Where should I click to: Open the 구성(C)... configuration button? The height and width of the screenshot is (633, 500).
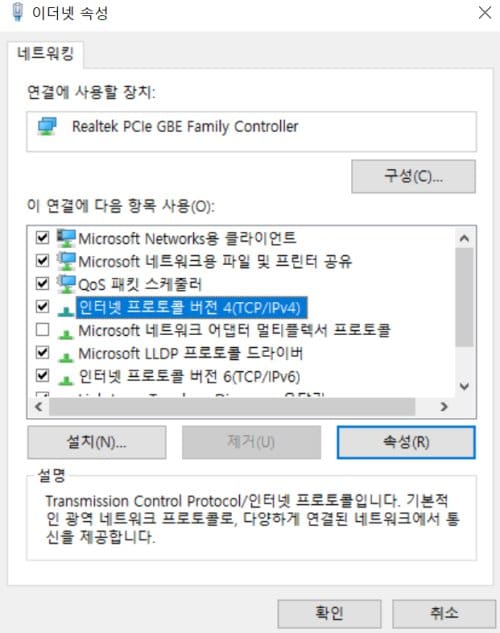(x=413, y=176)
